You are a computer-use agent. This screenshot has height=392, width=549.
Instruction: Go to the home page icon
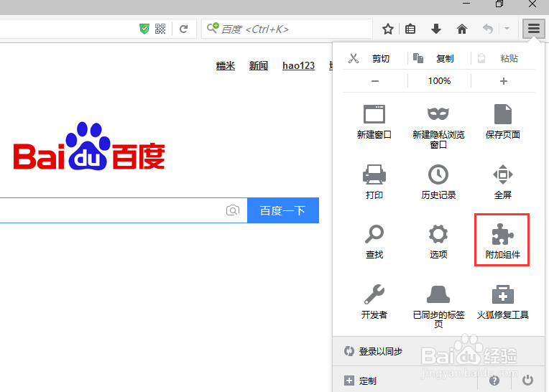462,29
